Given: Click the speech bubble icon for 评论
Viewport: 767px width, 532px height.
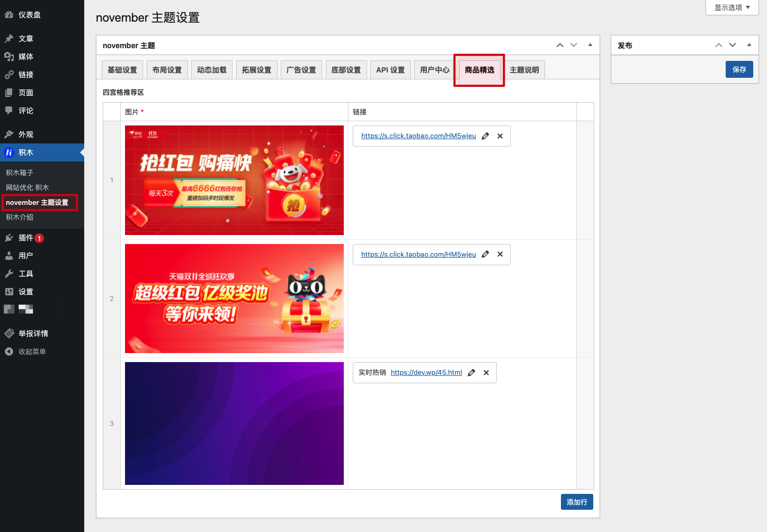Looking at the screenshot, I should click(9, 111).
